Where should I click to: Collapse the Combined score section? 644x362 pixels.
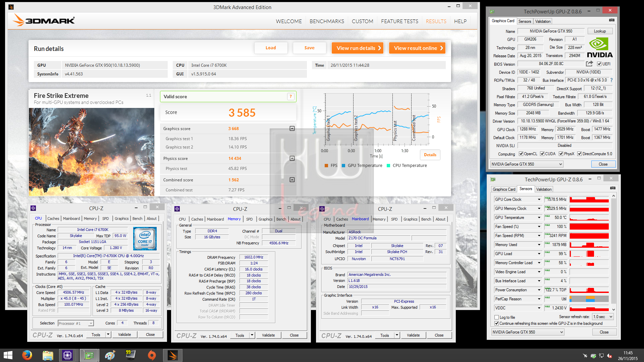click(292, 180)
